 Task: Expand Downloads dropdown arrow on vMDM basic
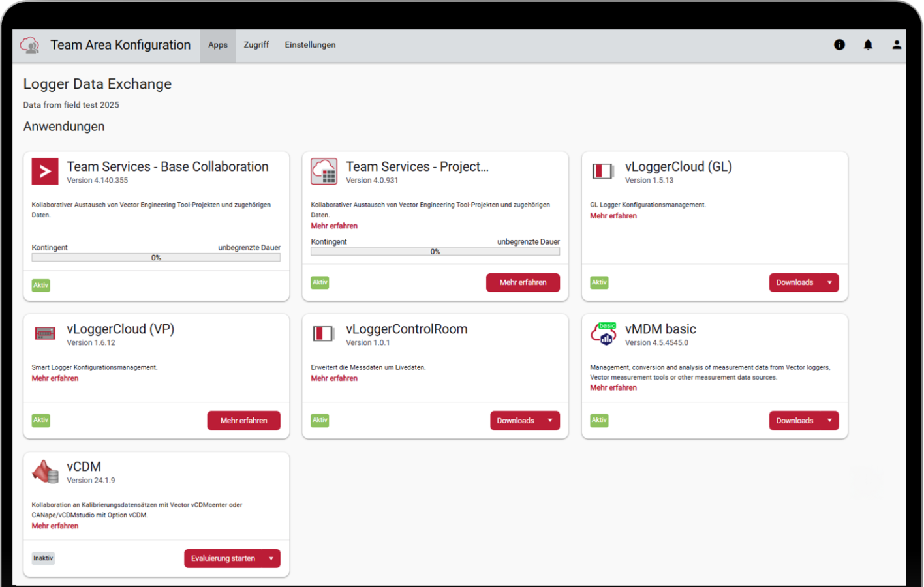pyautogui.click(x=829, y=421)
